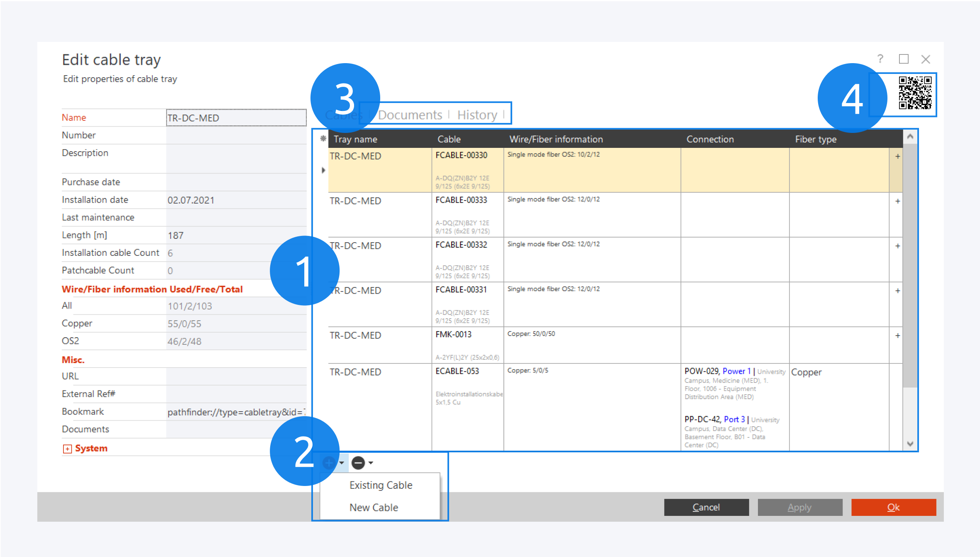This screenshot has height=557, width=980.
Task: Open dropdown arrow next to minus button
Action: point(371,462)
